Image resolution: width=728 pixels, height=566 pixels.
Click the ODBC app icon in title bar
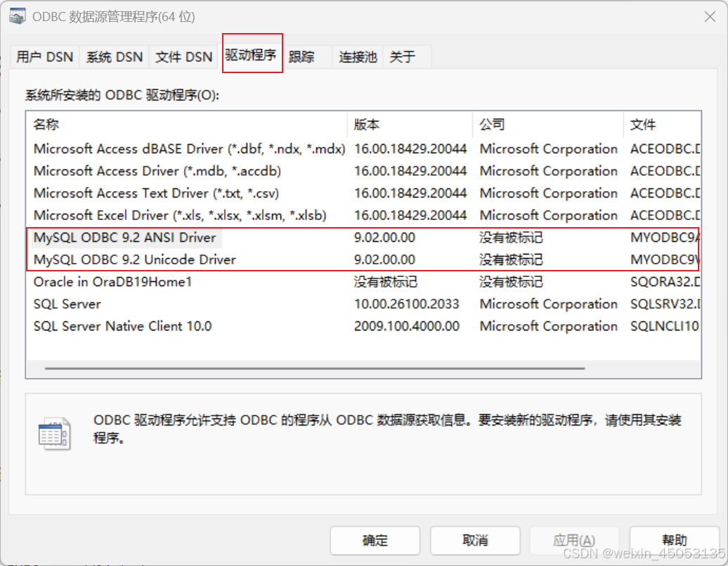pyautogui.click(x=17, y=17)
